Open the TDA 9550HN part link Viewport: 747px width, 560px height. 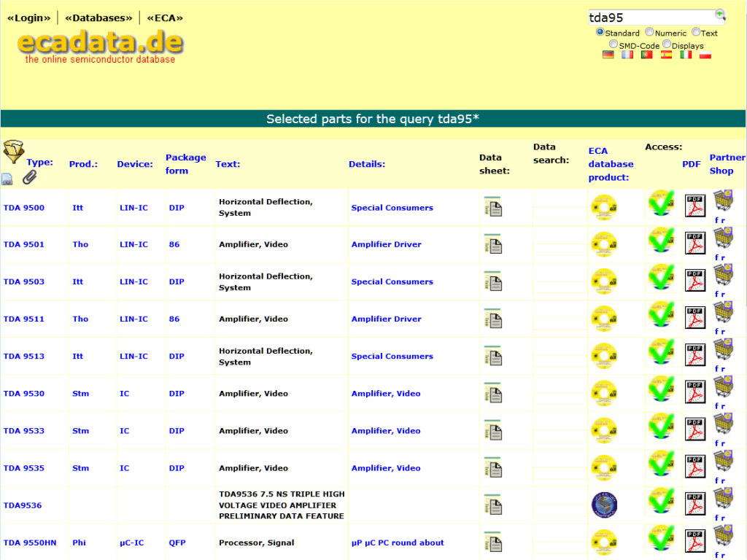30,542
